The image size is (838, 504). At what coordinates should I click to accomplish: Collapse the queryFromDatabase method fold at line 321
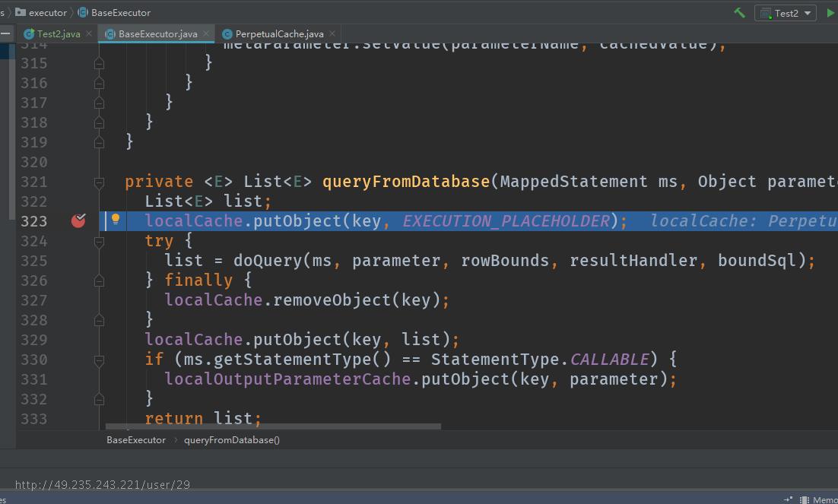(x=99, y=182)
